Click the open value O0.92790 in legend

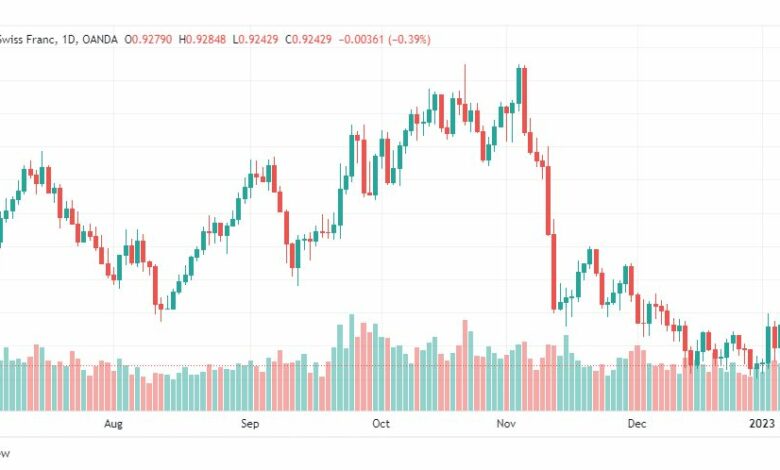click(x=148, y=39)
